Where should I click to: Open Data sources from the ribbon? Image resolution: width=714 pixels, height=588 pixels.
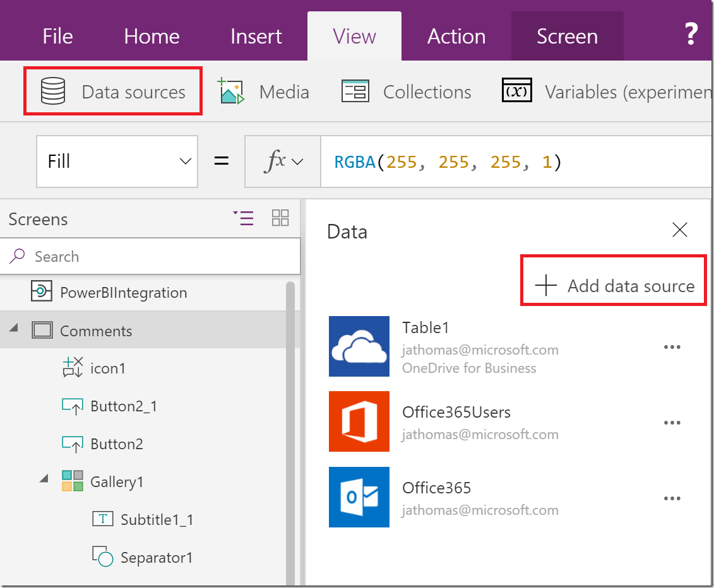[x=113, y=91]
